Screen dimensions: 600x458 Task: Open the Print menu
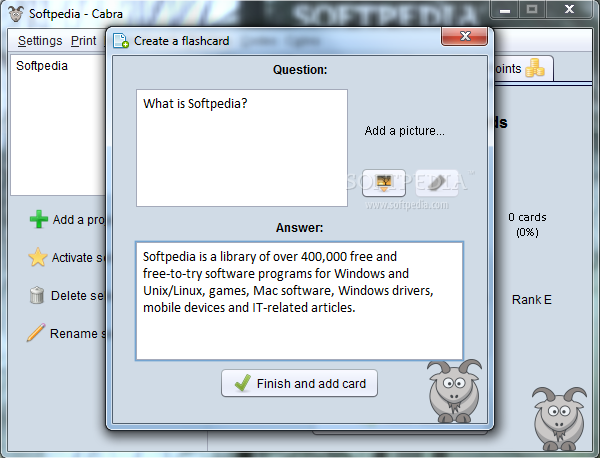(x=83, y=41)
